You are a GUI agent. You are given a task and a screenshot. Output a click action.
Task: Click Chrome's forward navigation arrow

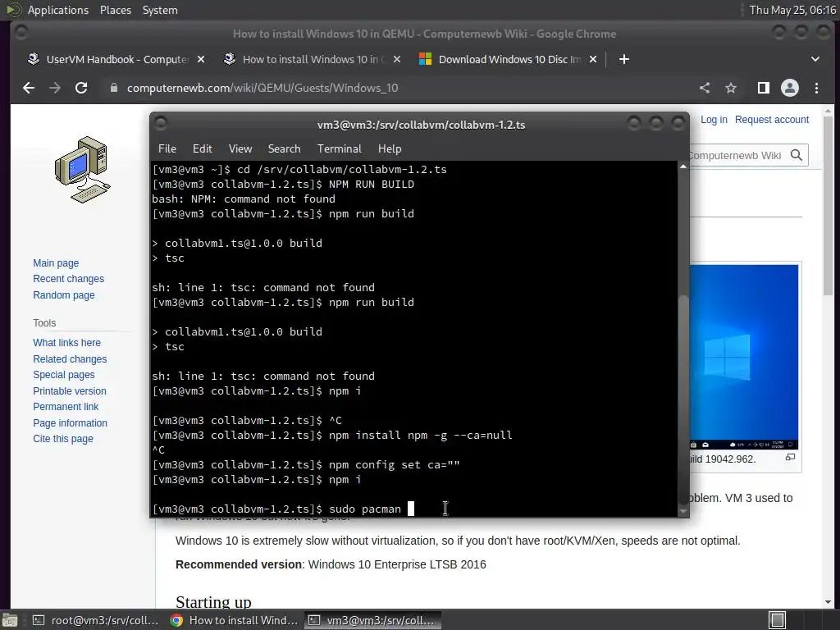(x=55, y=88)
